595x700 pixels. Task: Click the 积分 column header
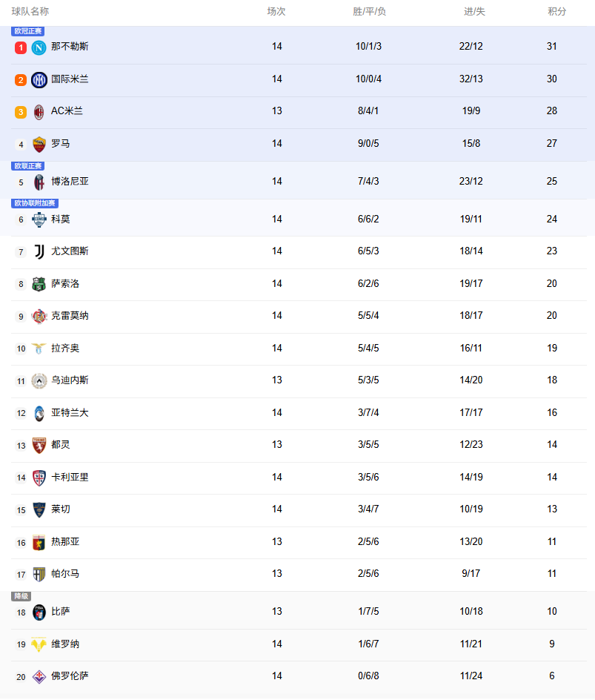(557, 12)
